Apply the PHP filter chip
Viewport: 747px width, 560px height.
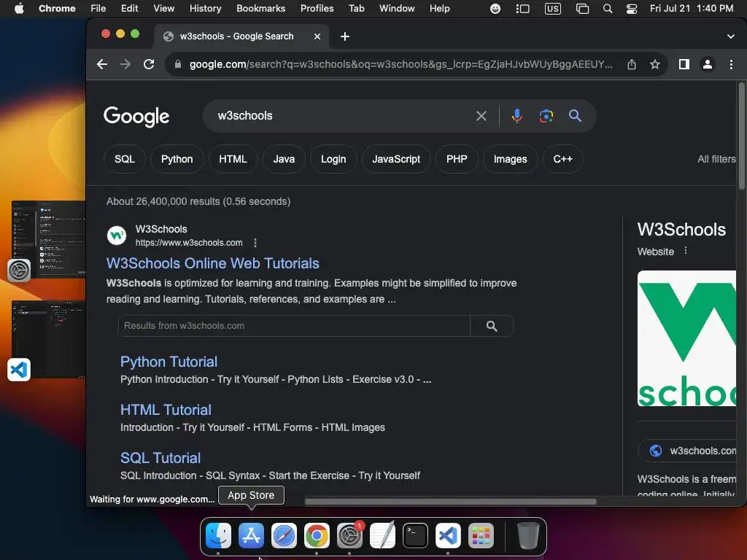(457, 159)
